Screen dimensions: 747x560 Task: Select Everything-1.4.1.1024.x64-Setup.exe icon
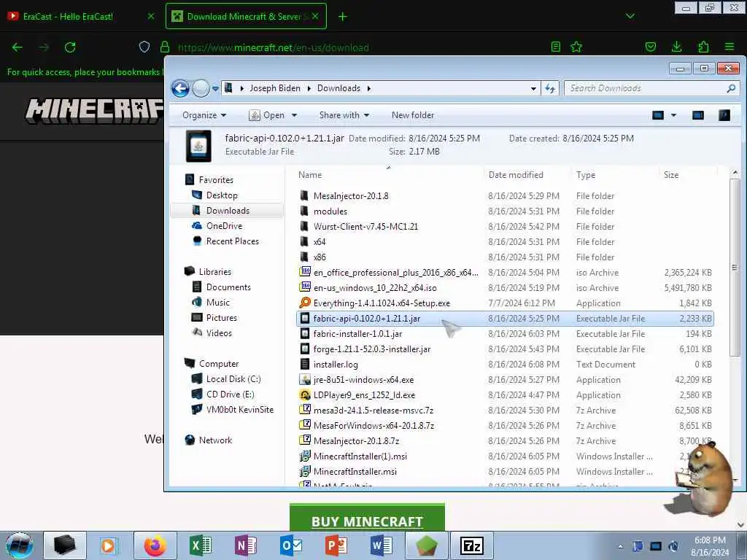click(x=305, y=303)
